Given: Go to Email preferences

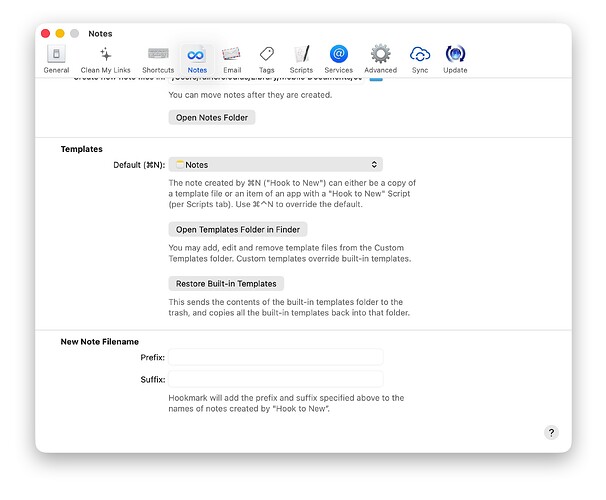Looking at the screenshot, I should 231,59.
